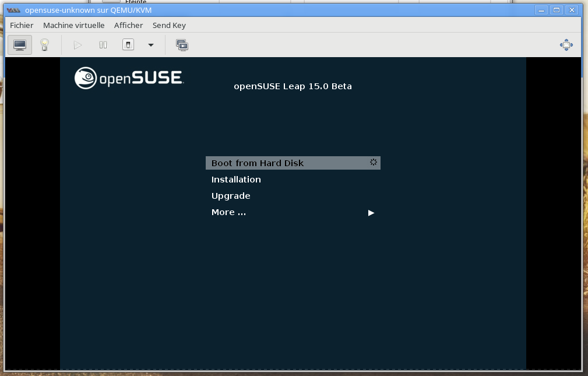Image resolution: width=588 pixels, height=376 pixels.
Task: Select Boot from Hard Disk entry
Action: click(258, 163)
